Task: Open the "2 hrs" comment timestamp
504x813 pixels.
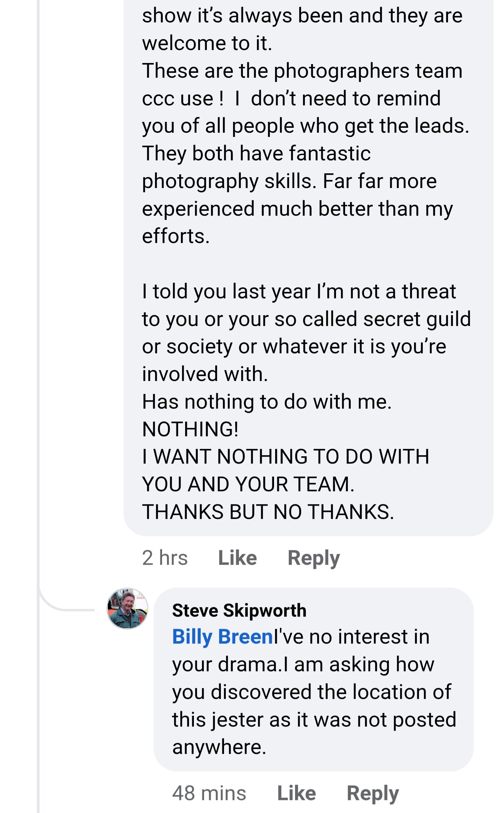Action: (x=165, y=558)
